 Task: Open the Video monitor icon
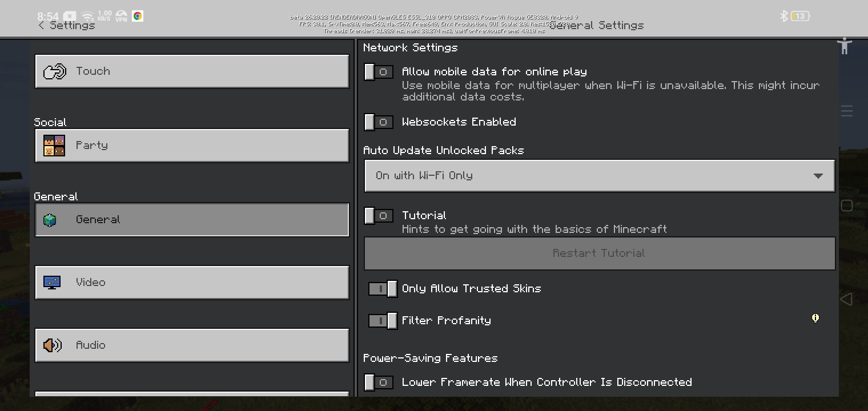[52, 283]
